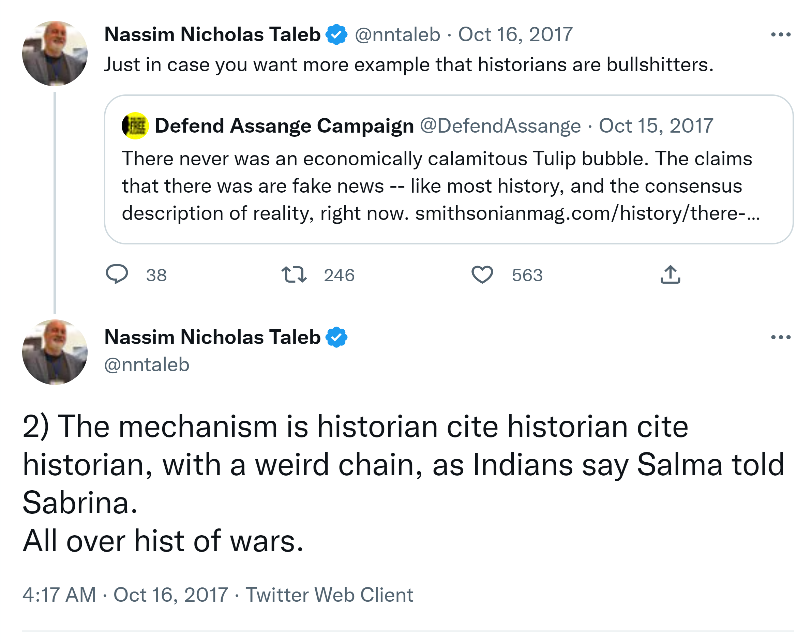The width and height of the screenshot is (812, 644).
Task: Click the @DefendAssange handle
Action: (500, 126)
